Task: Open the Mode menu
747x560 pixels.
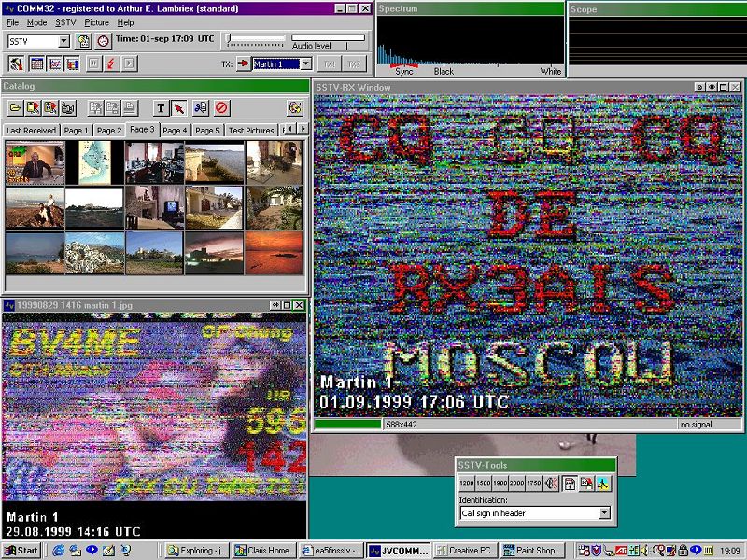Action: [36, 22]
